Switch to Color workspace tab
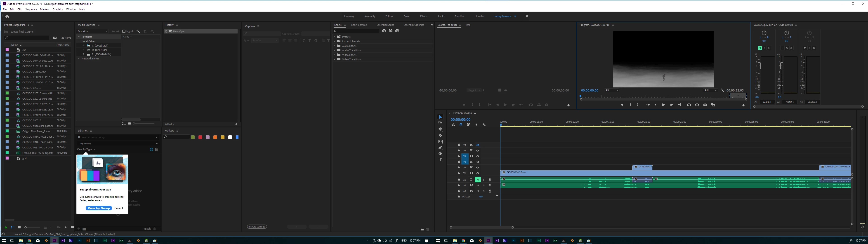Image resolution: width=868 pixels, height=244 pixels. 407,16
